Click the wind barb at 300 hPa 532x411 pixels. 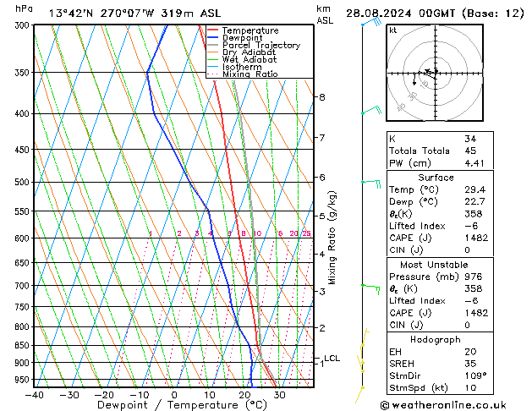[370, 23]
